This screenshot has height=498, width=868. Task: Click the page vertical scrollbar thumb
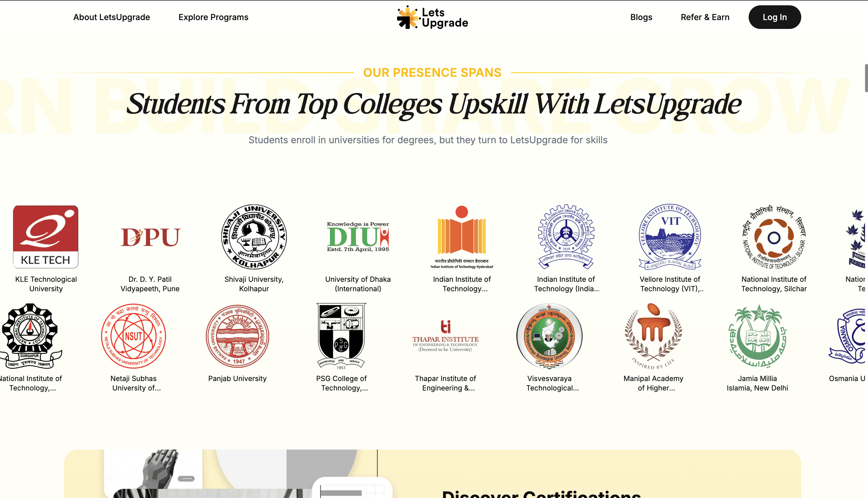pos(866,78)
